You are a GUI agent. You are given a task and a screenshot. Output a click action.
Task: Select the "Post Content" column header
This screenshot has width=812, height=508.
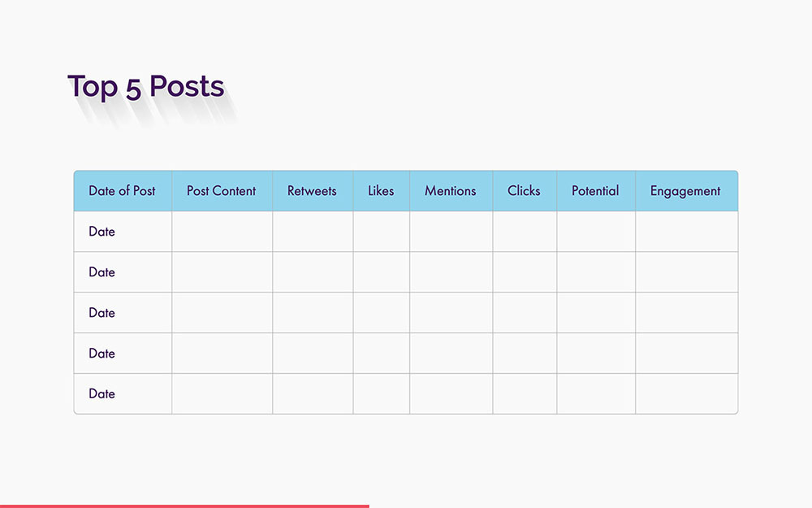[x=221, y=190]
